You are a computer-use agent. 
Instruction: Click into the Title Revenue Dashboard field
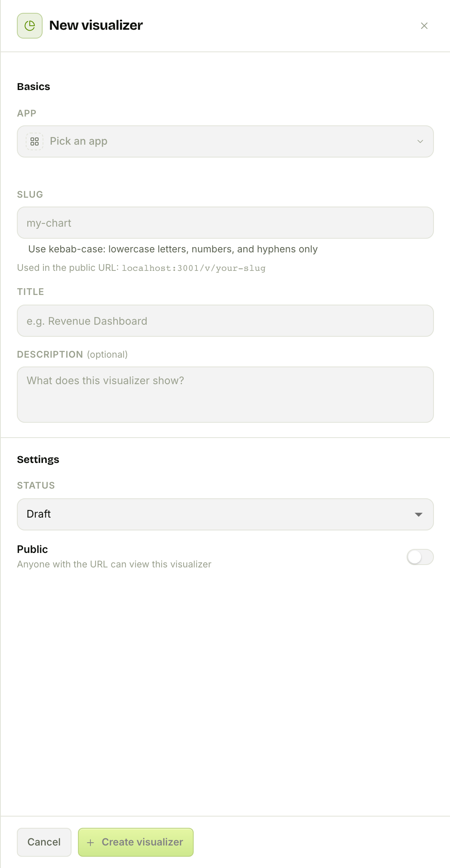pyautogui.click(x=225, y=321)
